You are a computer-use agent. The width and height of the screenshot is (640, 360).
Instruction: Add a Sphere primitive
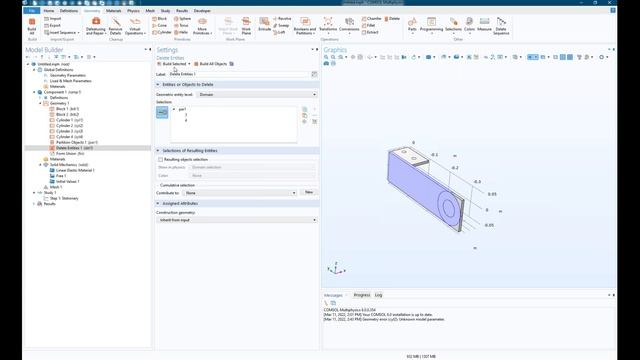pyautogui.click(x=182, y=19)
